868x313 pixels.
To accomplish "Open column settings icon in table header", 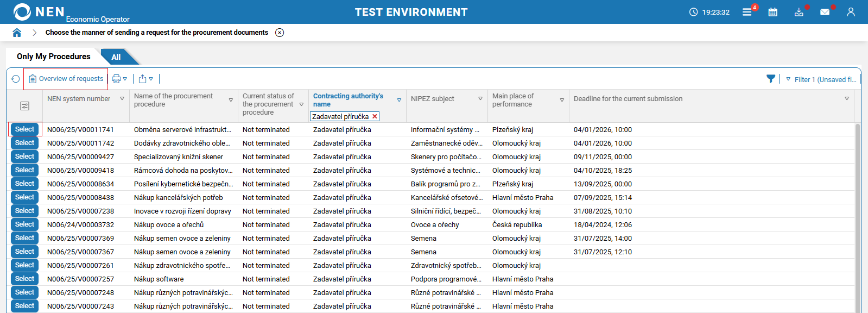I will (x=24, y=106).
